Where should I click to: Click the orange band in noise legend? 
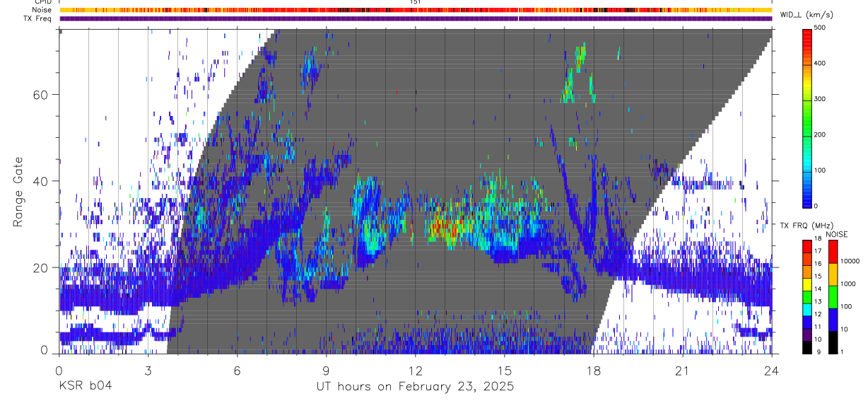coord(833,274)
